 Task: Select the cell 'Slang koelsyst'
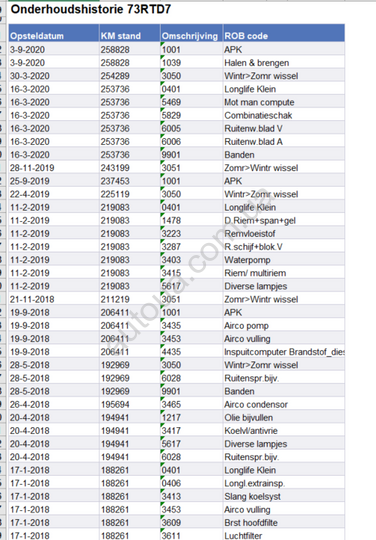[x=284, y=496]
